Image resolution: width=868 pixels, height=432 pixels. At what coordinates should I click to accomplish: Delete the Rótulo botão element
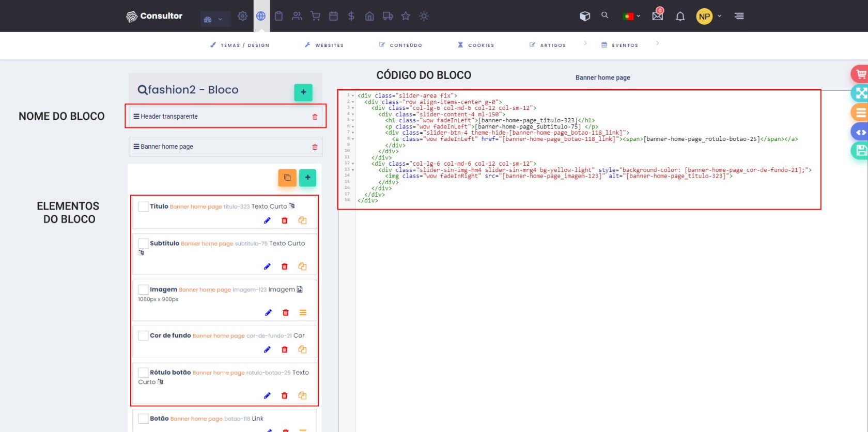pos(285,395)
